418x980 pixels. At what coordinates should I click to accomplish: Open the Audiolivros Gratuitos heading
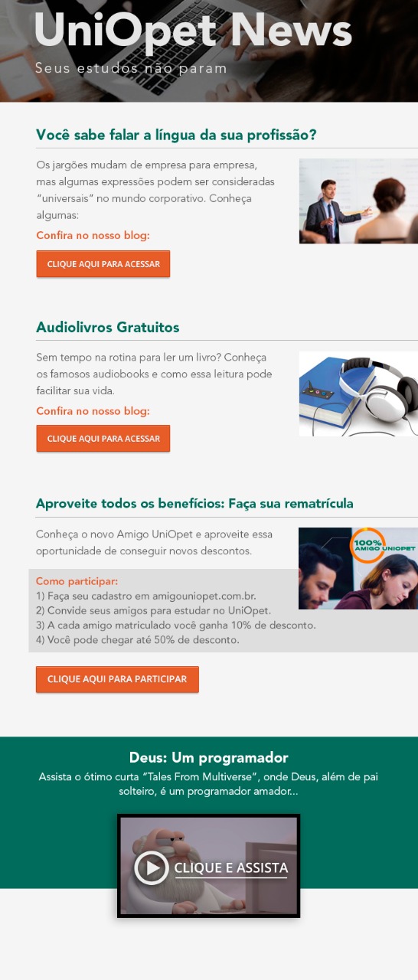pos(108,327)
